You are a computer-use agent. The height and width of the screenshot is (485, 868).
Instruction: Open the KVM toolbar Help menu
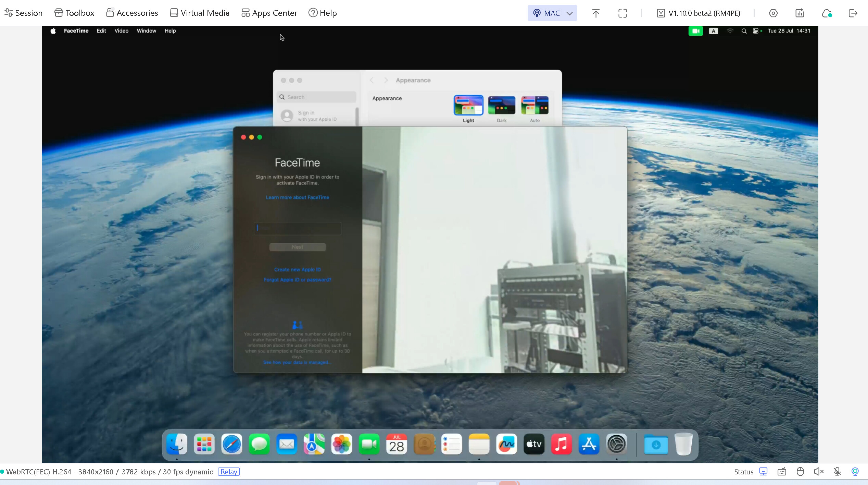click(323, 13)
